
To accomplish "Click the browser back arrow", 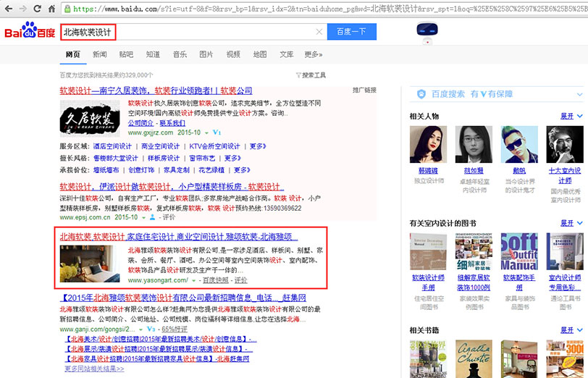I will [x=8, y=9].
